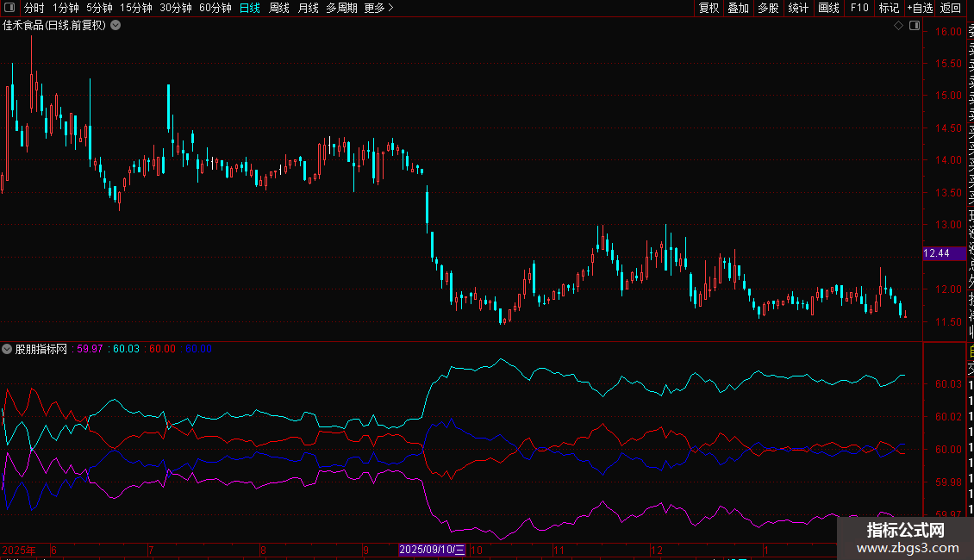
Task: Toggle the side panel icon at chart top right
Action: 915,26
